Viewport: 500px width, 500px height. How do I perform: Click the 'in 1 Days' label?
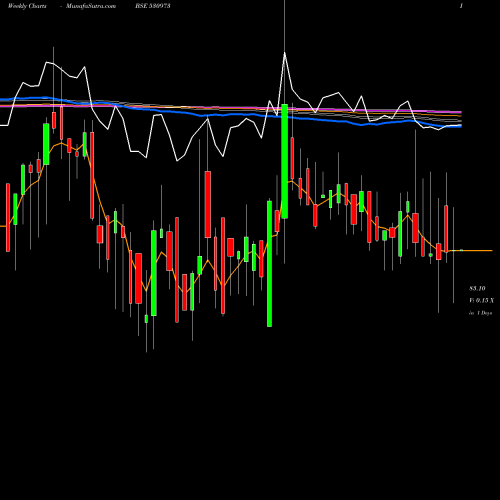click(x=480, y=313)
